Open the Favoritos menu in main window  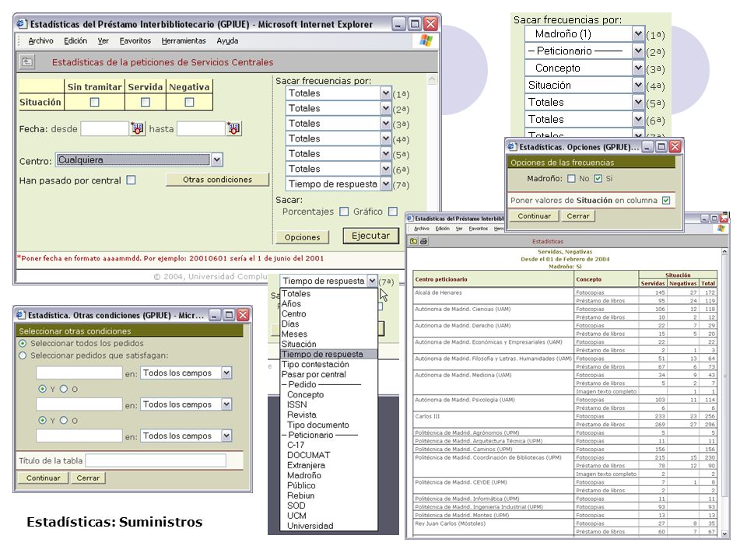click(x=135, y=41)
